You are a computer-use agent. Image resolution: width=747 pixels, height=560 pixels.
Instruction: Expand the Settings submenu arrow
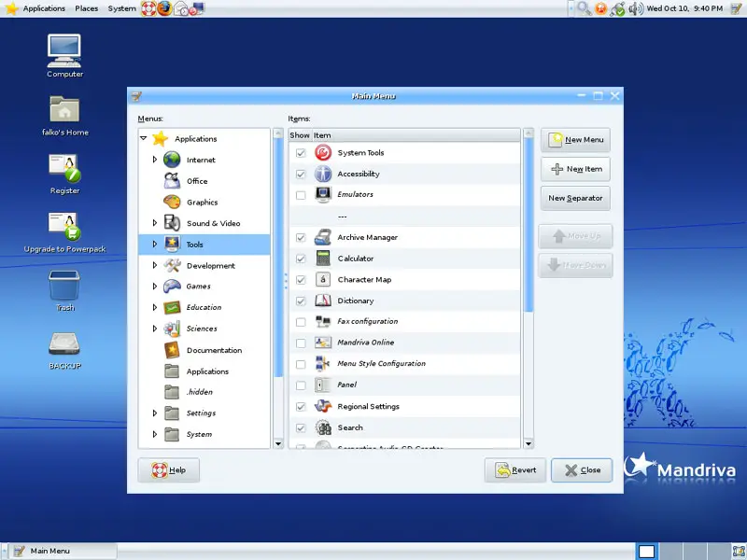pyautogui.click(x=155, y=413)
